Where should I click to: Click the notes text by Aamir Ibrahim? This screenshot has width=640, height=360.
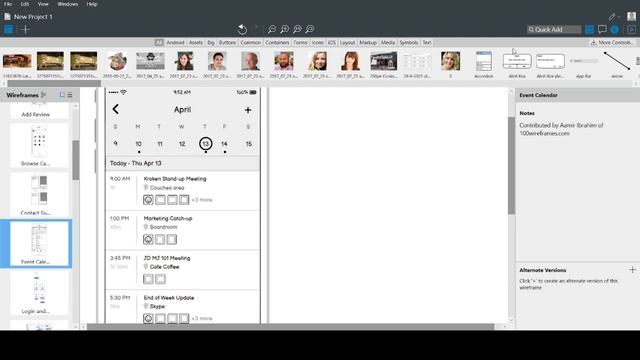tap(561, 129)
